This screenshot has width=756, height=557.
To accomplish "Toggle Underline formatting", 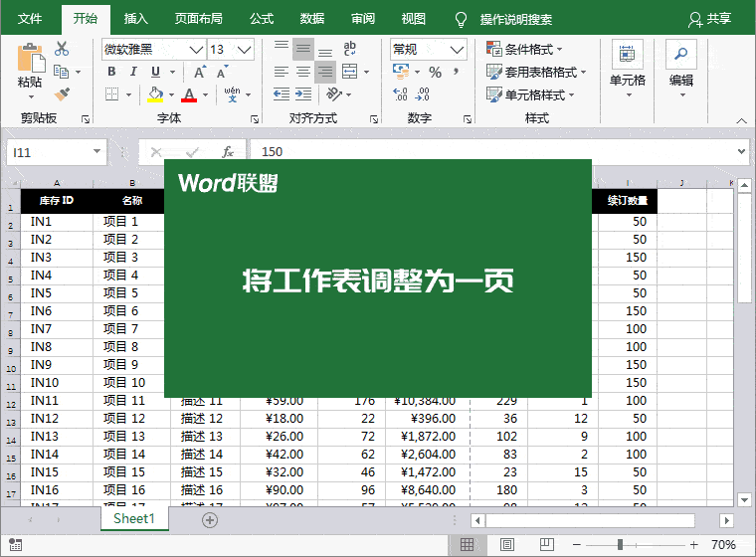I will tap(155, 72).
